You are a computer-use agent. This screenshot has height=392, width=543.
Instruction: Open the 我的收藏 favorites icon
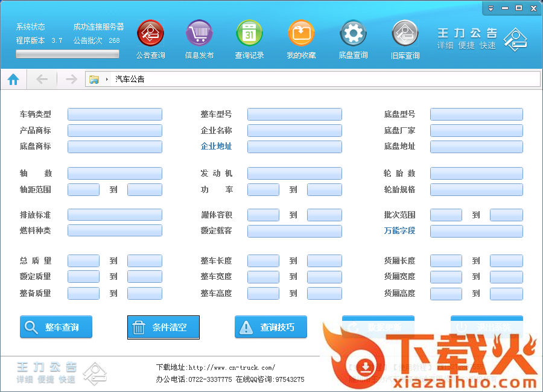click(x=301, y=33)
